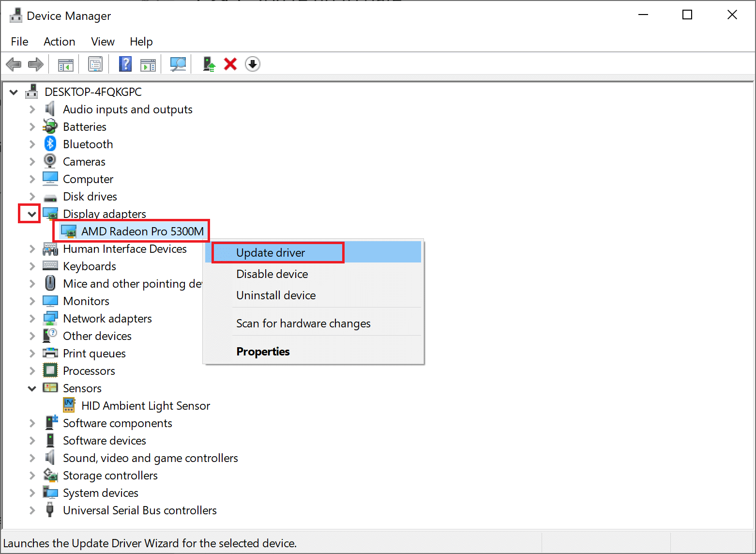This screenshot has height=554, width=756.
Task: Click the back navigation arrow icon
Action: click(14, 63)
